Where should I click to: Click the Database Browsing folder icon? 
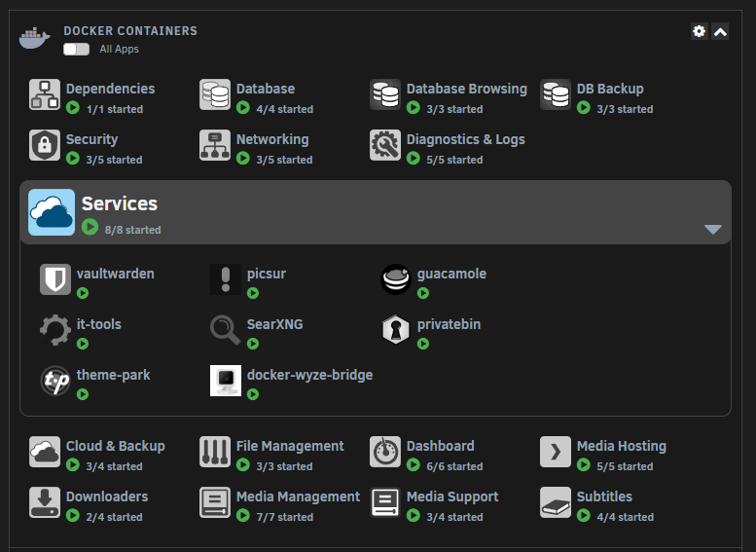pos(385,94)
